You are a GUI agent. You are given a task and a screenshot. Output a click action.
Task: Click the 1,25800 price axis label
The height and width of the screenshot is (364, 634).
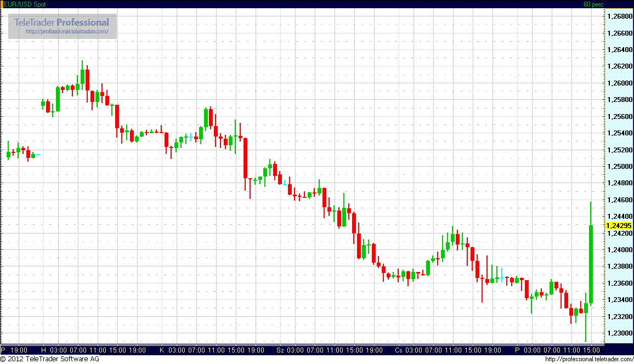[619, 100]
